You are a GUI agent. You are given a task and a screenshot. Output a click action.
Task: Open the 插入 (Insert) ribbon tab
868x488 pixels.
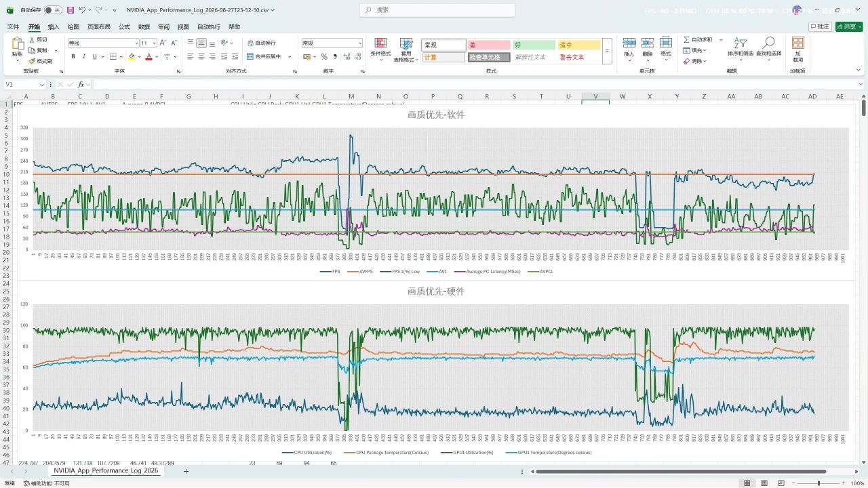pyautogui.click(x=54, y=27)
